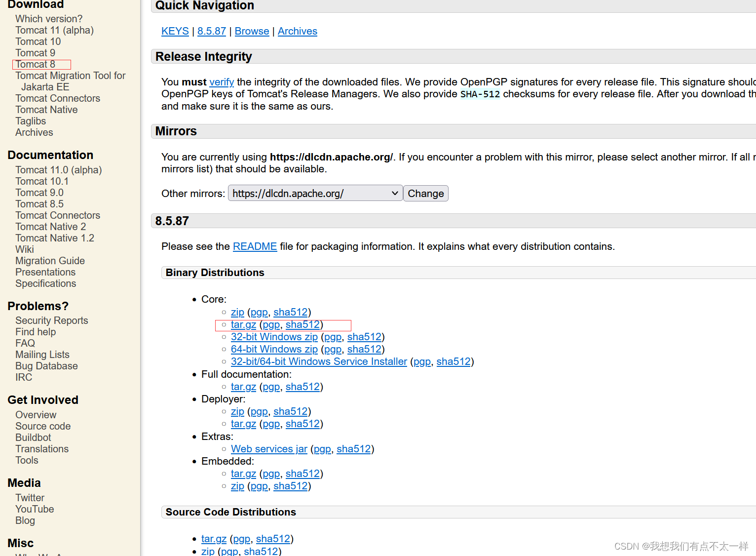Download Embedded zip file
The height and width of the screenshot is (556, 756).
[x=237, y=486]
